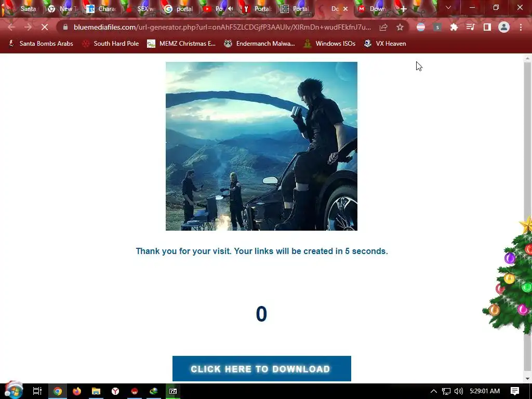The width and height of the screenshot is (532, 399).
Task: Expand the tab search chevron
Action: click(448, 7)
